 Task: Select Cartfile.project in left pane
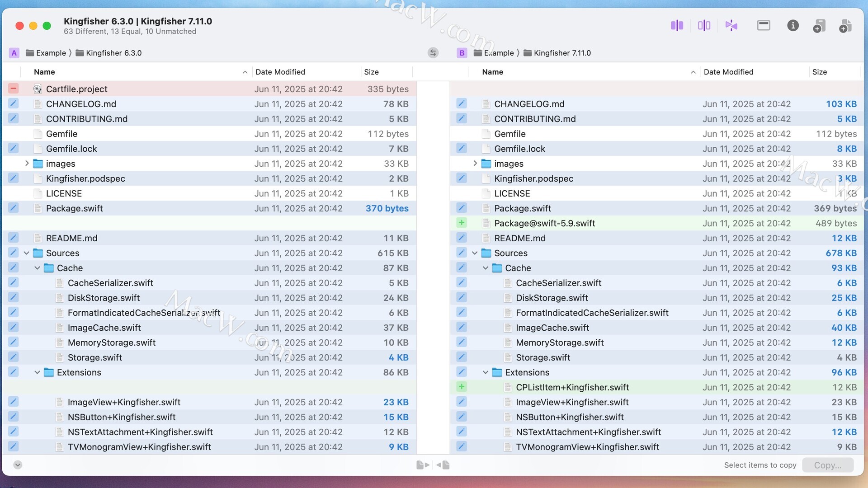click(209, 89)
